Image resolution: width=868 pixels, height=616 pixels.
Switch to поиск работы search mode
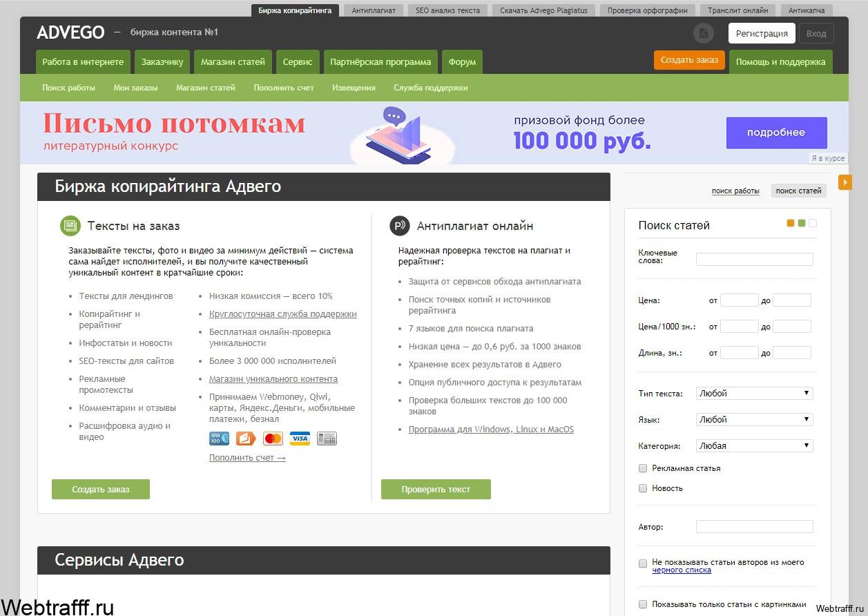click(x=735, y=191)
